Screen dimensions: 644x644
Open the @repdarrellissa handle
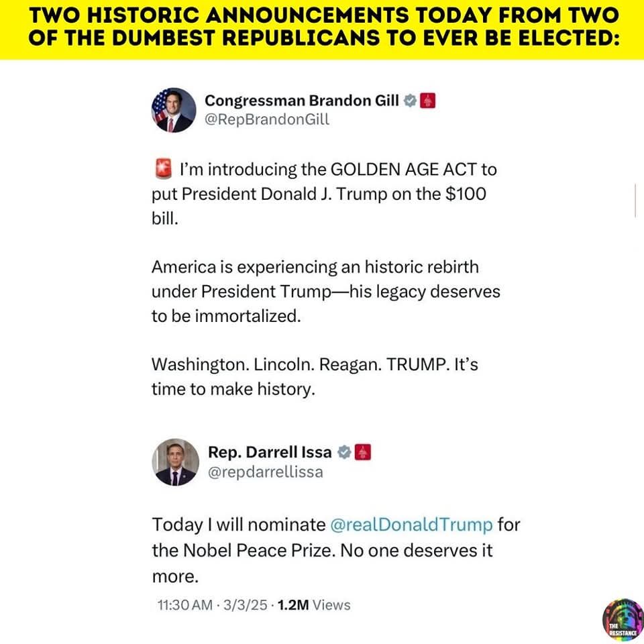pyautogui.click(x=266, y=472)
